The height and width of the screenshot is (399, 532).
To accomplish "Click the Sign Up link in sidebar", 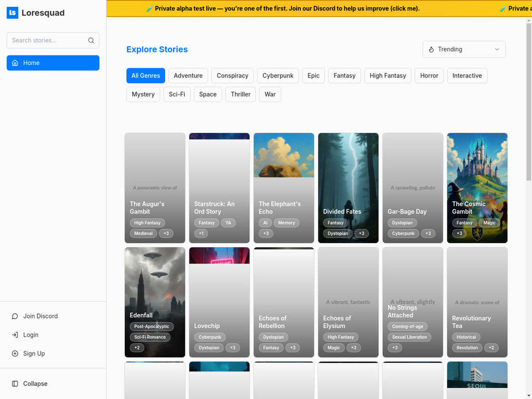I will click(34, 353).
